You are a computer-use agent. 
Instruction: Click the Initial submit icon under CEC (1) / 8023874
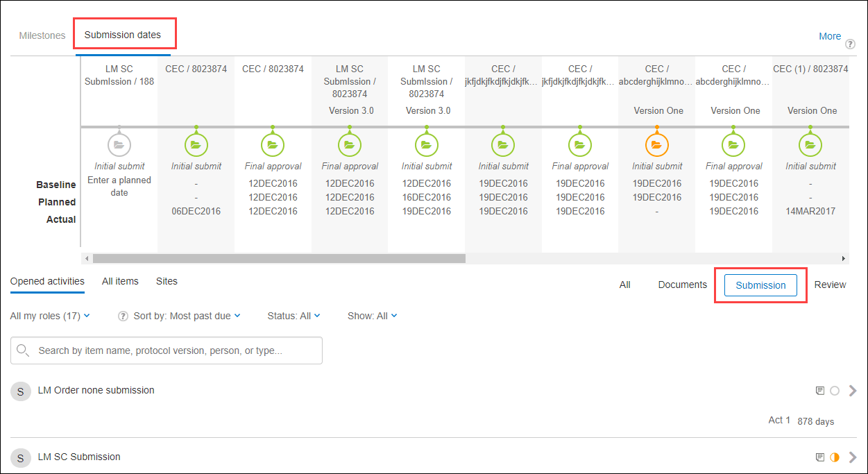(810, 144)
